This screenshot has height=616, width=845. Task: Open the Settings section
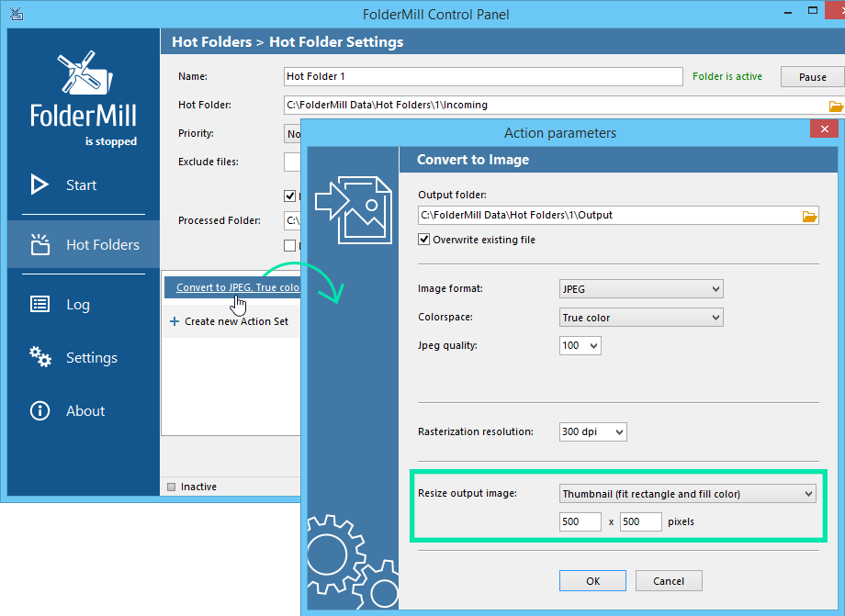(x=92, y=357)
